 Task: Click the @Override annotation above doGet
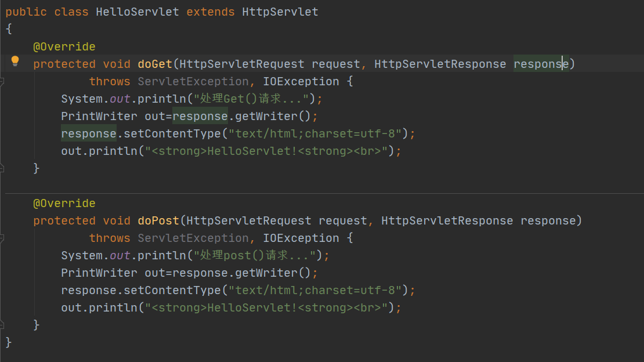pos(64,46)
